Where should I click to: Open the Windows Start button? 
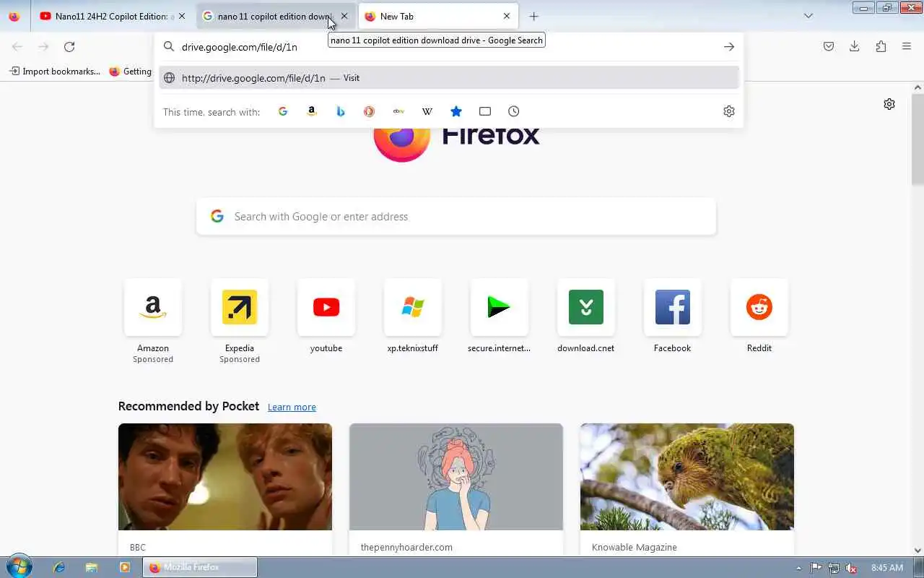point(19,567)
